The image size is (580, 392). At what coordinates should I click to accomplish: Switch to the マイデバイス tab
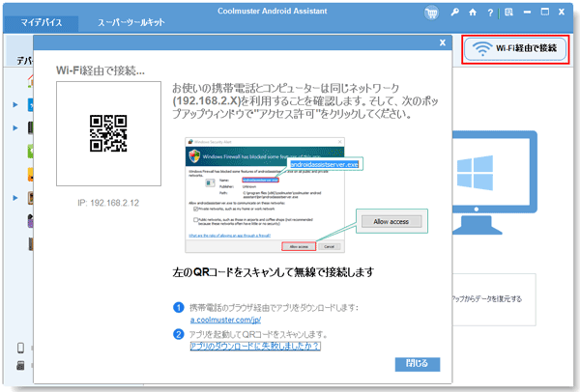[x=41, y=23]
